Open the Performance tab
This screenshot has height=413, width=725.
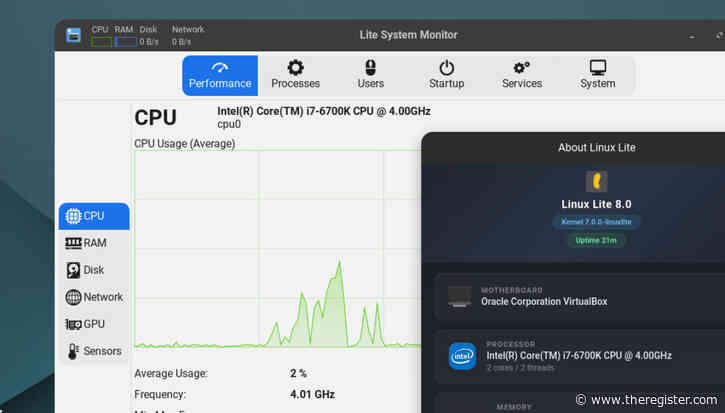pyautogui.click(x=220, y=76)
